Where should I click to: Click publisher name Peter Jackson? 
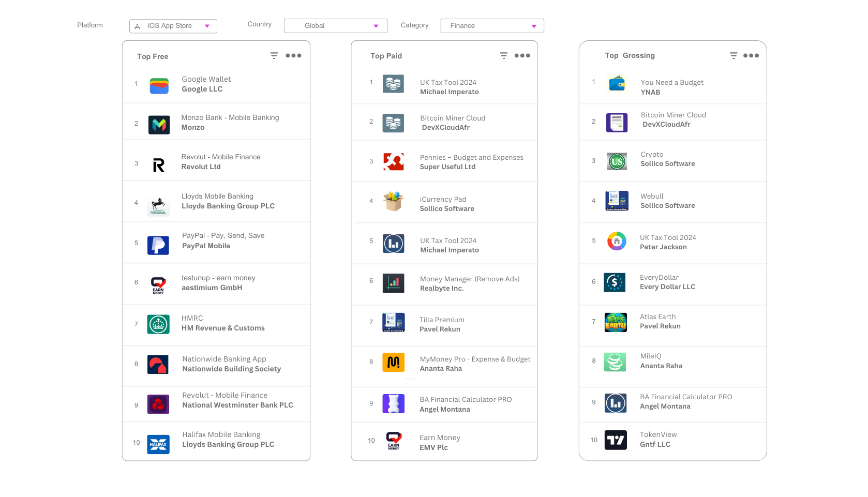click(x=663, y=247)
